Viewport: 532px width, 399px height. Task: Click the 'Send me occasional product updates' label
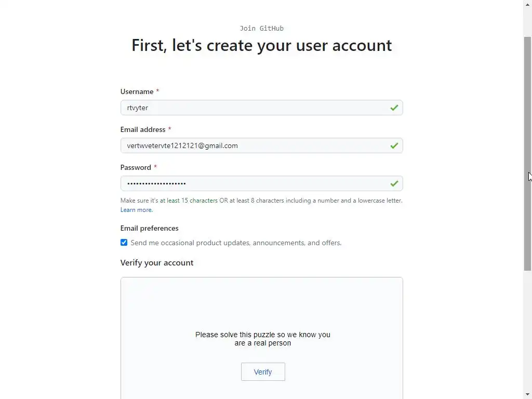[x=236, y=243]
